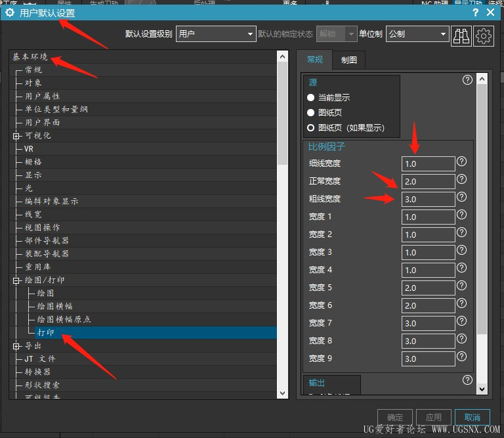Select the 绘图横幅 tree item
504x438 pixels.
click(x=55, y=306)
